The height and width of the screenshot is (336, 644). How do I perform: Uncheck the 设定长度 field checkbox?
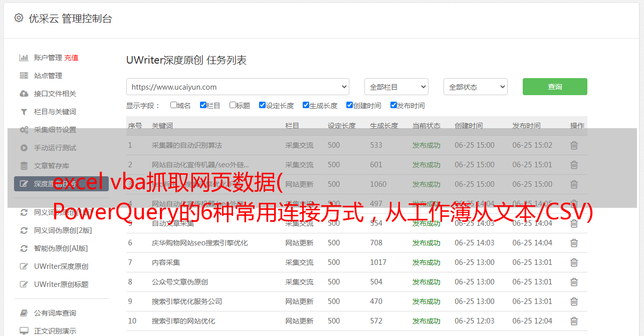tap(262, 105)
